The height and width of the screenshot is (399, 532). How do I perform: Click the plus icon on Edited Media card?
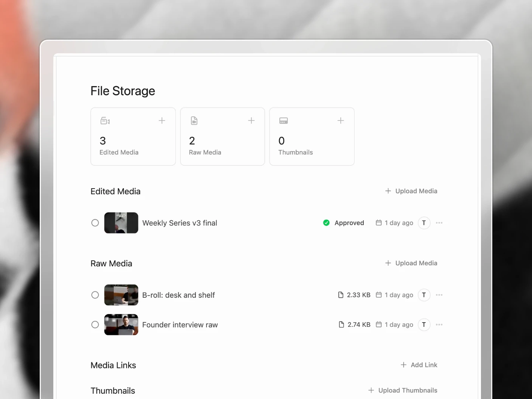(162, 121)
